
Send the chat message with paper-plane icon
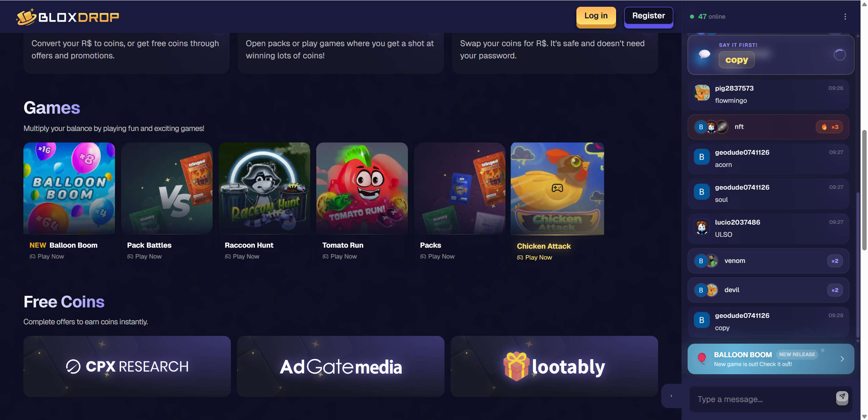[842, 397]
